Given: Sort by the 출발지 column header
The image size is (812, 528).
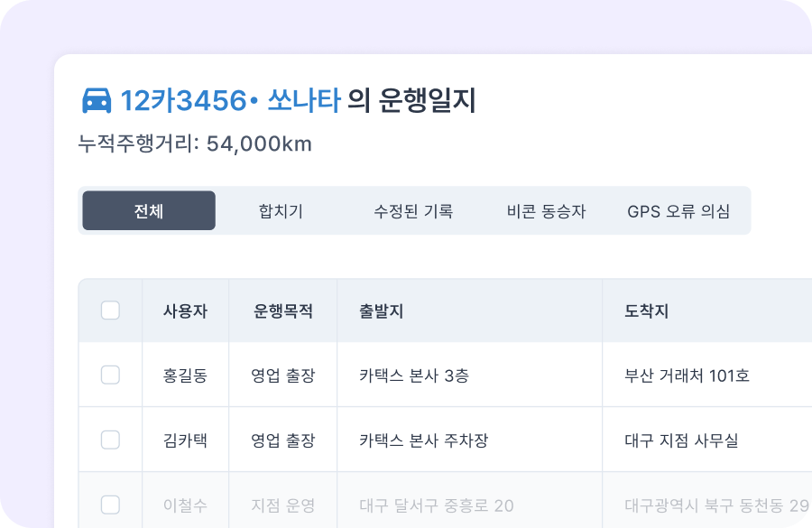Looking at the screenshot, I should click(381, 311).
